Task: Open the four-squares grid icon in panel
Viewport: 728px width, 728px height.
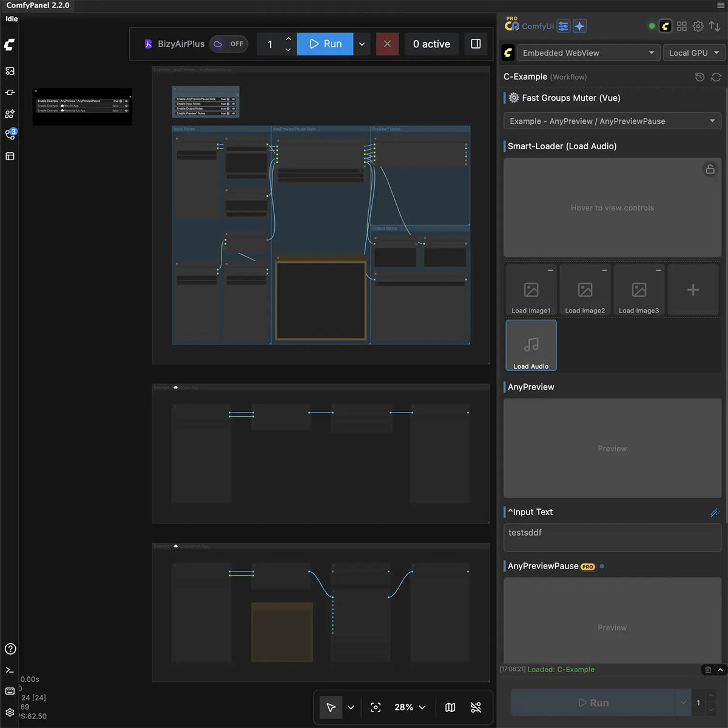Action: [682, 26]
